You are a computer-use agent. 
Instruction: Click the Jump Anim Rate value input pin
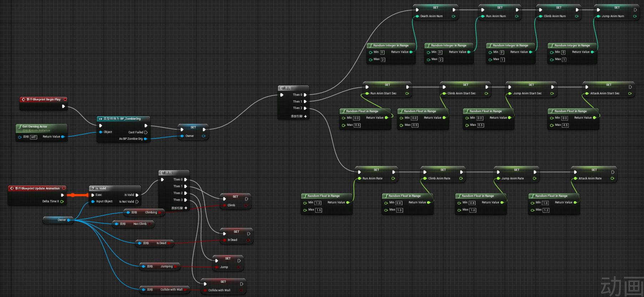(498, 178)
